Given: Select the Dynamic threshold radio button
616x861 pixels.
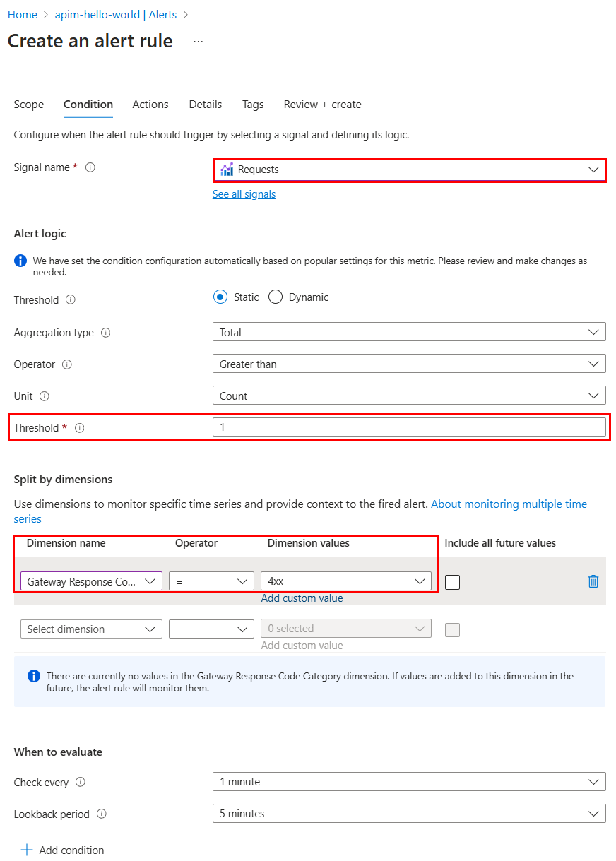Looking at the screenshot, I should (x=276, y=297).
